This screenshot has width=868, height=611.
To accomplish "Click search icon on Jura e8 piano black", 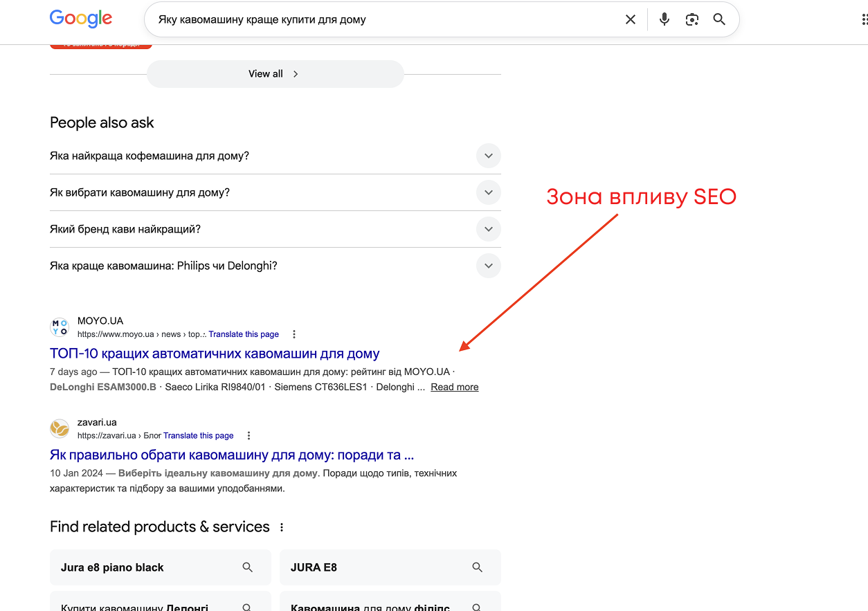I will [248, 567].
